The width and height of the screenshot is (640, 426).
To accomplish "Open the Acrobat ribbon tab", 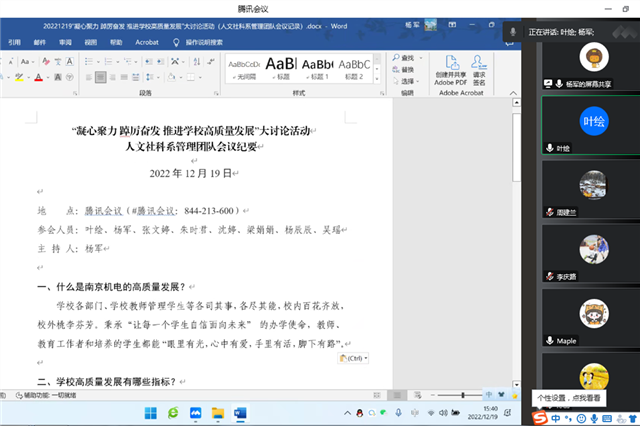I will (147, 43).
